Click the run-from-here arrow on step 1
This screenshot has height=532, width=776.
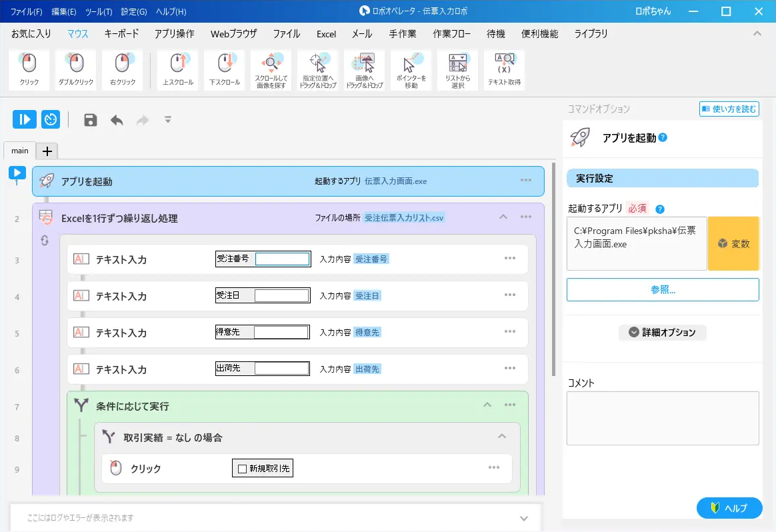point(17,172)
